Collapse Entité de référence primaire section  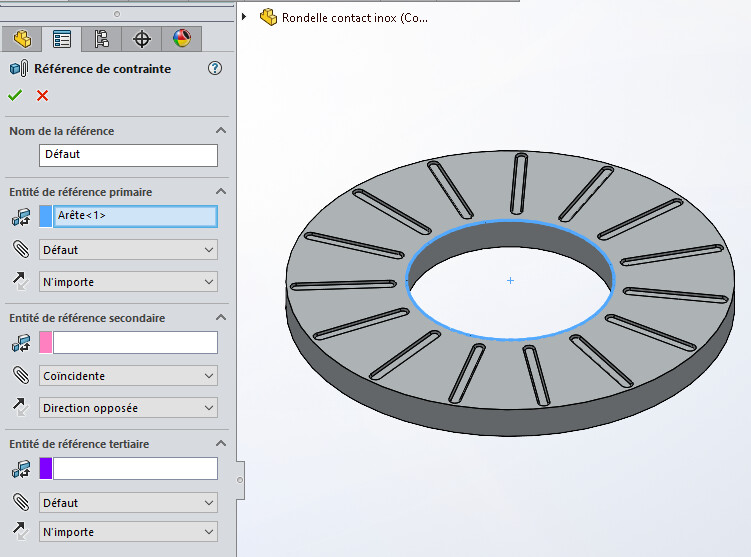tap(221, 191)
